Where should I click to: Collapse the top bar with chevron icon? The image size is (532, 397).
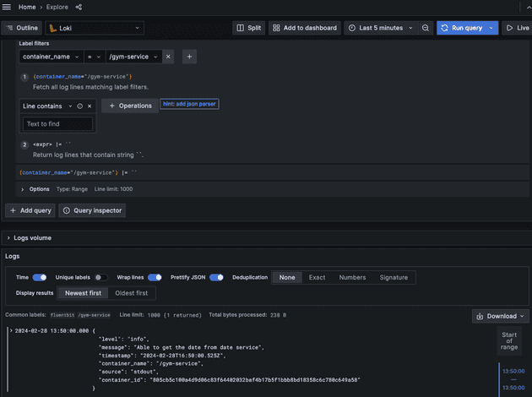click(x=529, y=8)
